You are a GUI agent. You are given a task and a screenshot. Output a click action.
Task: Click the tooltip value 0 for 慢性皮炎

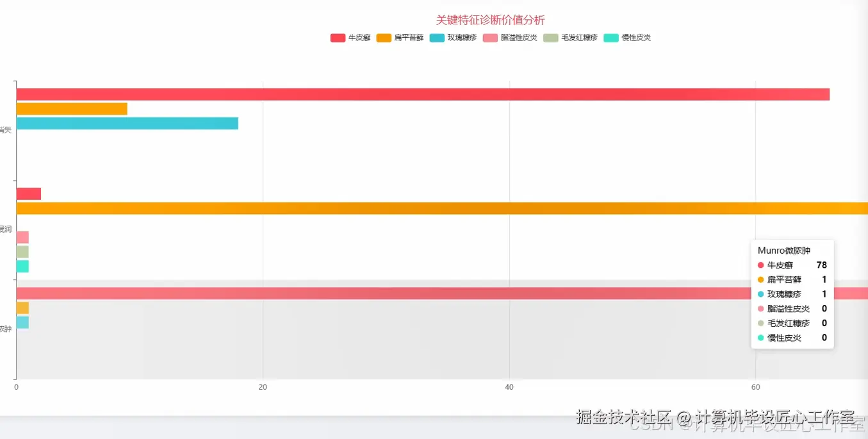pyautogui.click(x=824, y=338)
